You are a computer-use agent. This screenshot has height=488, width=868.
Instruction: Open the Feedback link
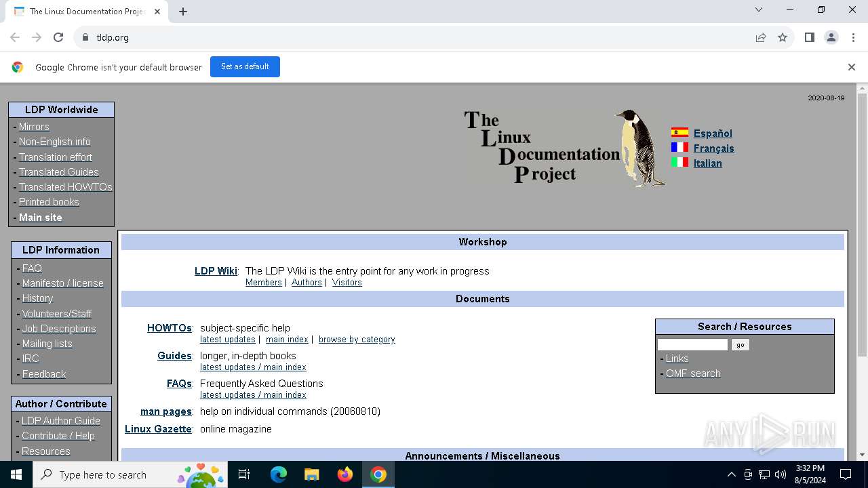(44, 374)
